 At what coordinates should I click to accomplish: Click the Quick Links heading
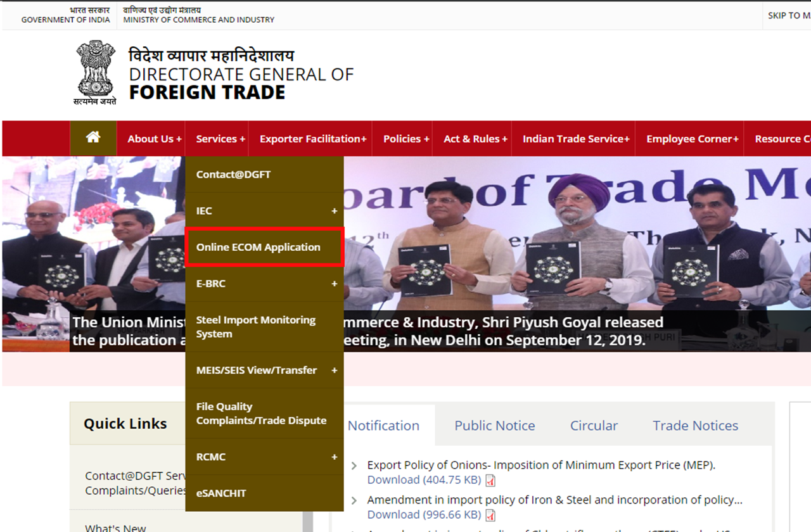pos(125,424)
